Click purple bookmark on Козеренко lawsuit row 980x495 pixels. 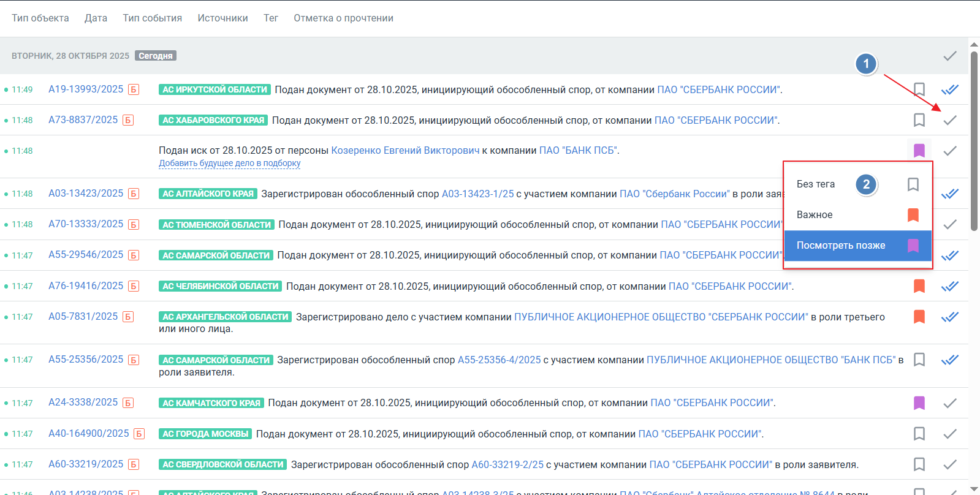919,151
